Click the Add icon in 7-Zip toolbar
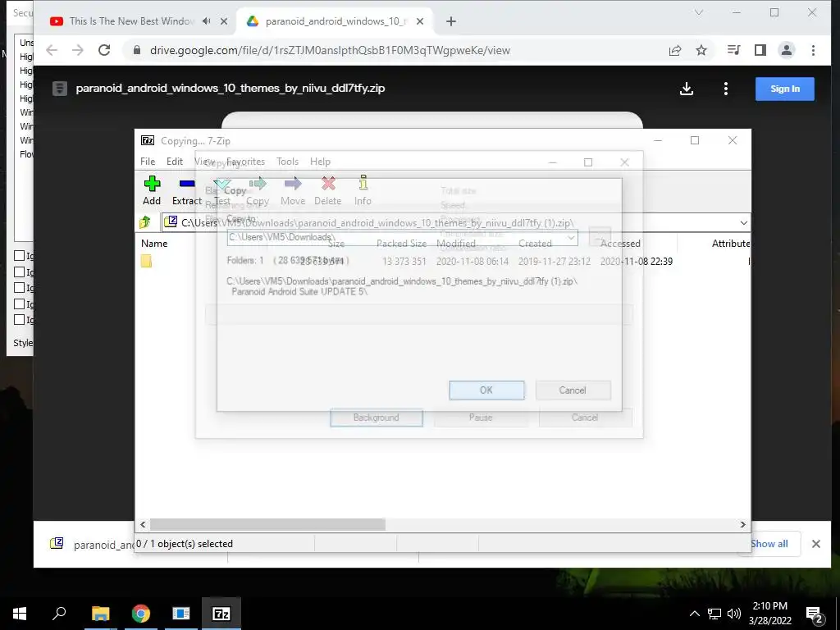Image resolution: width=840 pixels, height=630 pixels. 152,184
